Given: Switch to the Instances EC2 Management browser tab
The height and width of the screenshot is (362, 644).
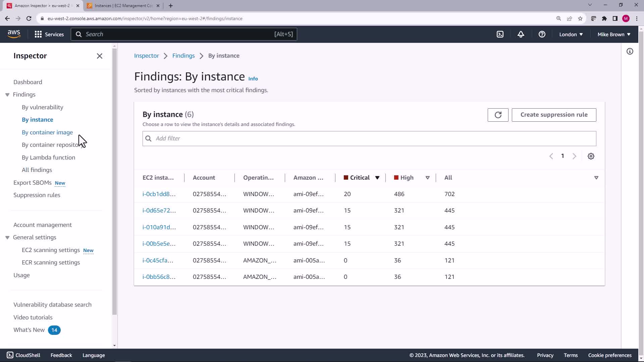Looking at the screenshot, I should (x=123, y=6).
